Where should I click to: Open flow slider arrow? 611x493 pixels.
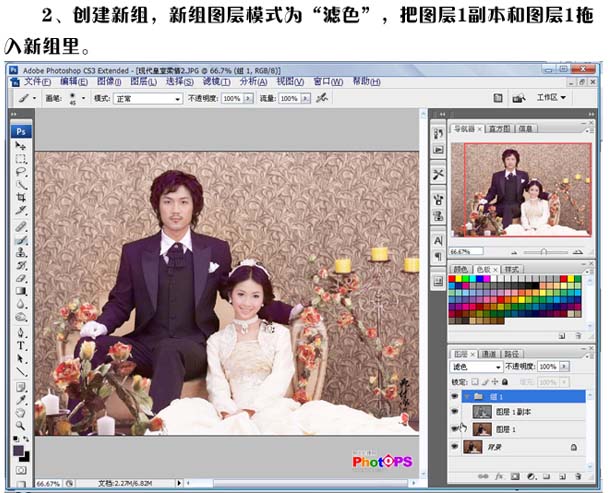(x=306, y=99)
